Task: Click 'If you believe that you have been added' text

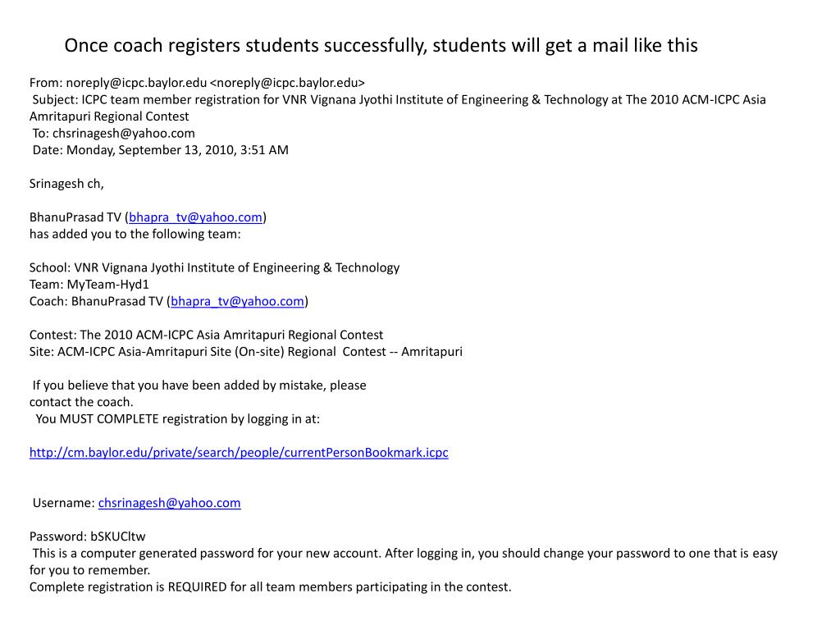Action: pos(199,386)
